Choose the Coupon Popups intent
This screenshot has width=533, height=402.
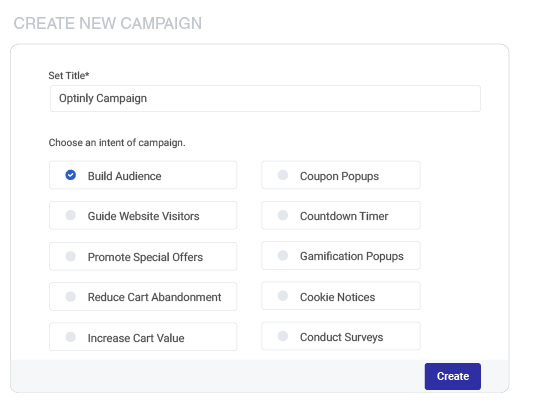pyautogui.click(x=283, y=175)
